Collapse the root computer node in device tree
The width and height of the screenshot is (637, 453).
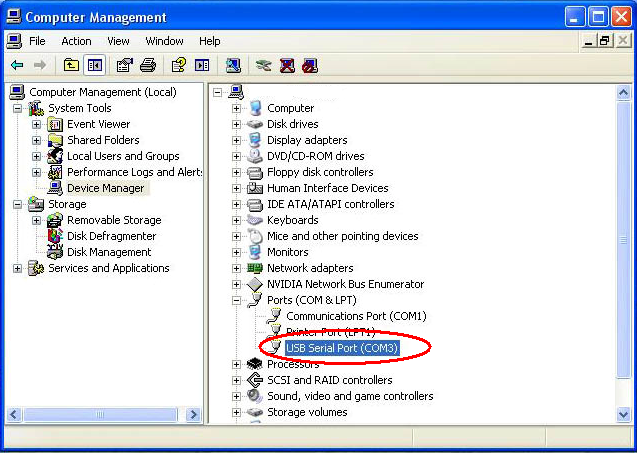tap(217, 92)
